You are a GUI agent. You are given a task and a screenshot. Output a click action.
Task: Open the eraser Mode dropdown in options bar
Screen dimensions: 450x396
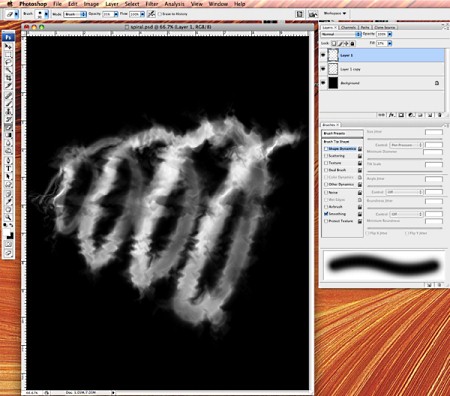75,14
